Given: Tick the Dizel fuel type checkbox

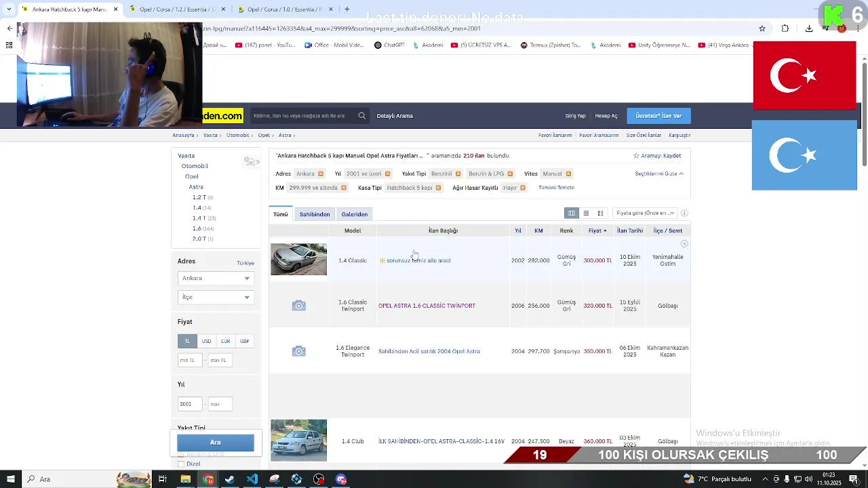Looking at the screenshot, I should pos(180,464).
